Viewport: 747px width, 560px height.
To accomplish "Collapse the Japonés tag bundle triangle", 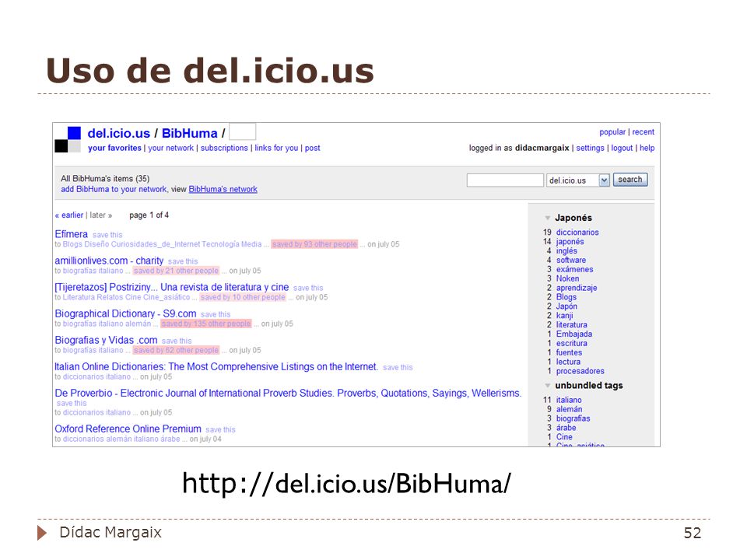I will (x=547, y=218).
